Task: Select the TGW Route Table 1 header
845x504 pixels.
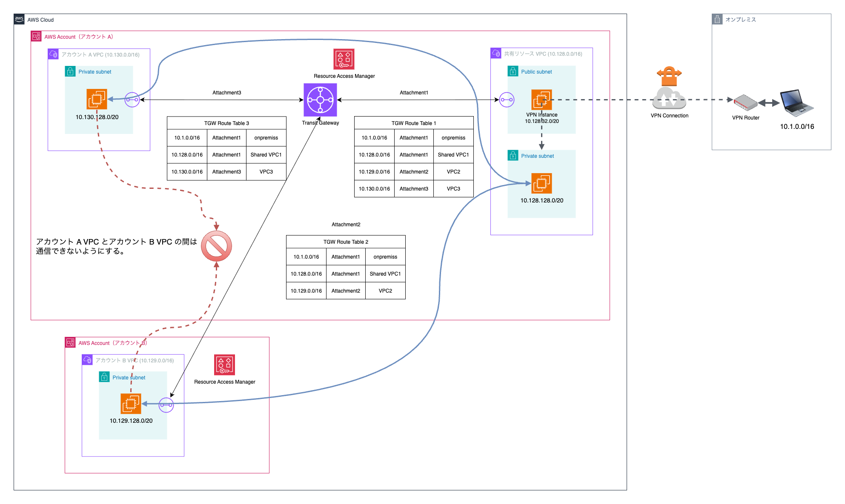Action: tap(414, 123)
